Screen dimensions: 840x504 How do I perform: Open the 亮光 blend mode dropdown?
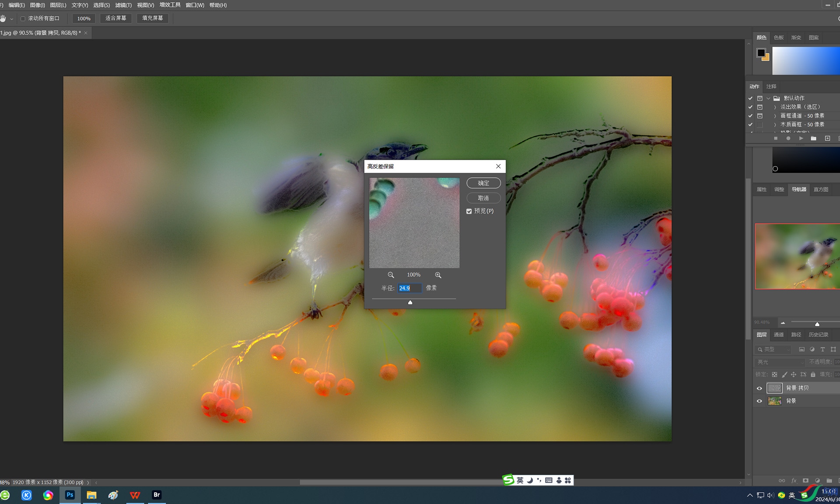coord(780,362)
